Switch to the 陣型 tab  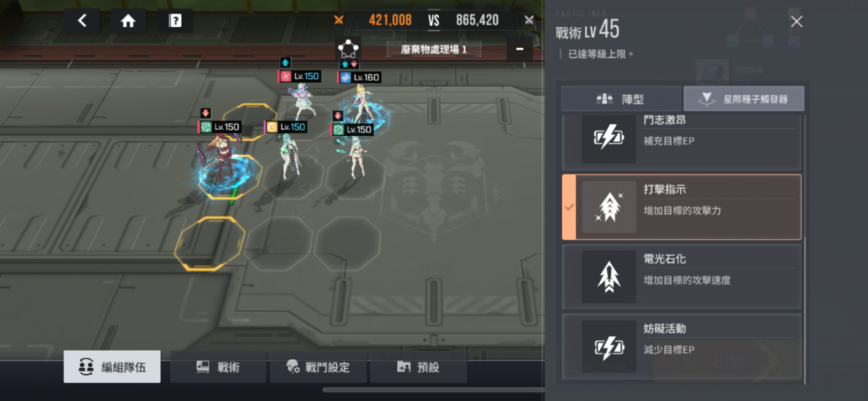621,99
